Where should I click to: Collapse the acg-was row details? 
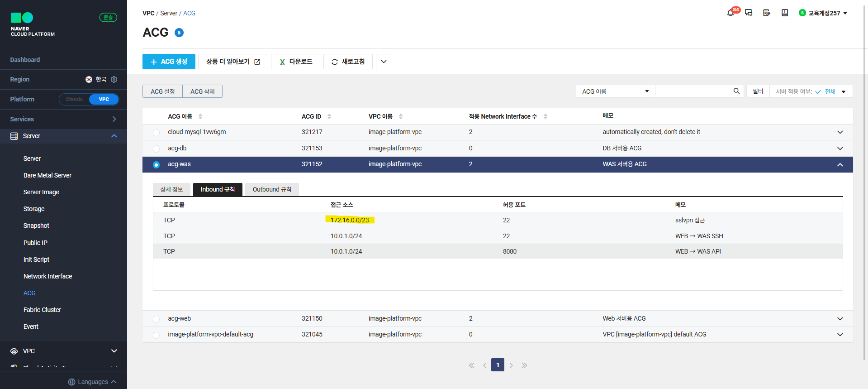coord(840,165)
